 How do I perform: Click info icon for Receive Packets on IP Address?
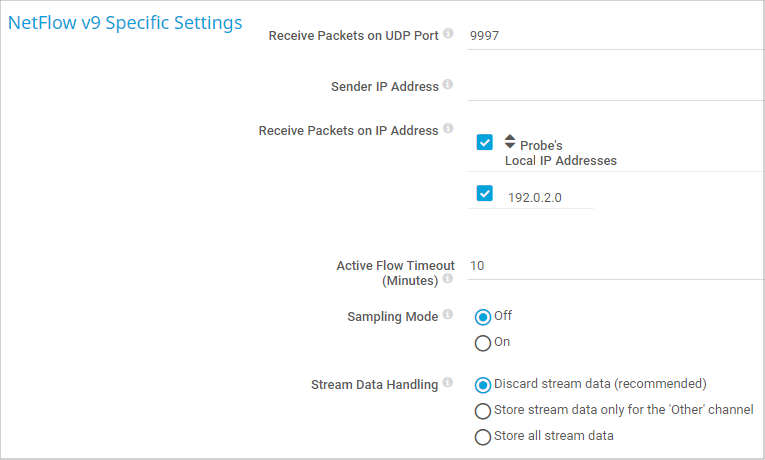[x=447, y=130]
